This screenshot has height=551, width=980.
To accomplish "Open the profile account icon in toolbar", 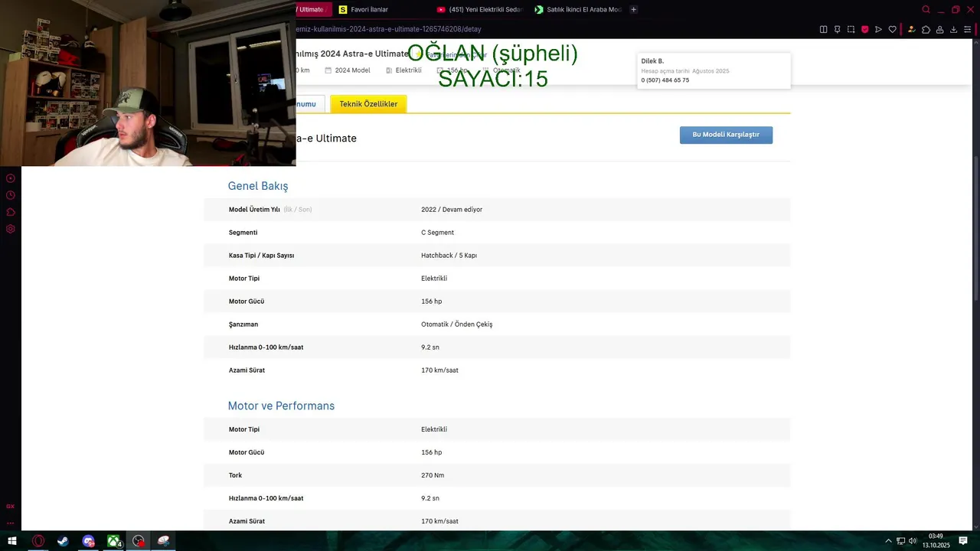I will click(939, 29).
